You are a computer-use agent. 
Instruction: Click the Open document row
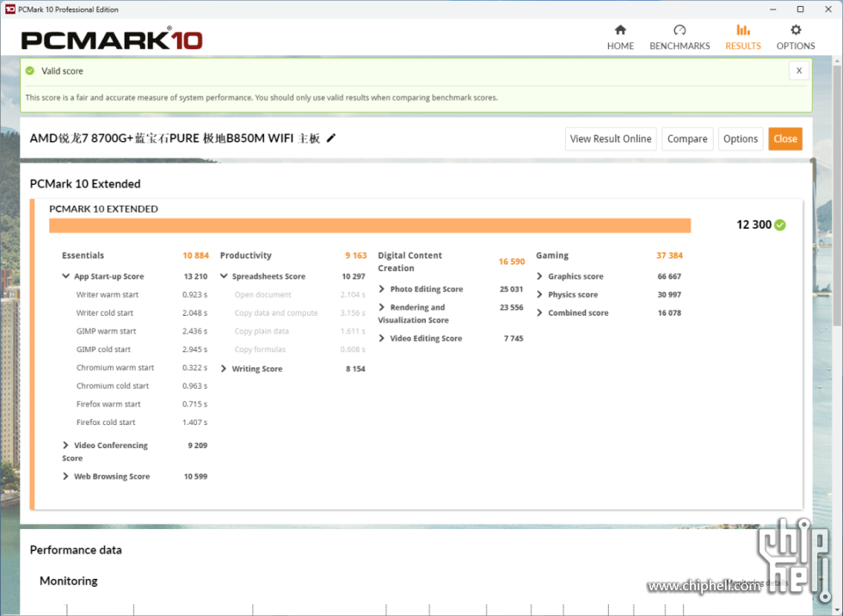tap(300, 294)
